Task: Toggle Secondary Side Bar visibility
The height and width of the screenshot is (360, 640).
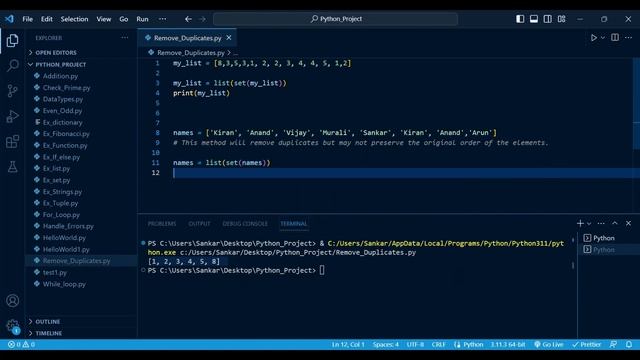Action: [548, 19]
